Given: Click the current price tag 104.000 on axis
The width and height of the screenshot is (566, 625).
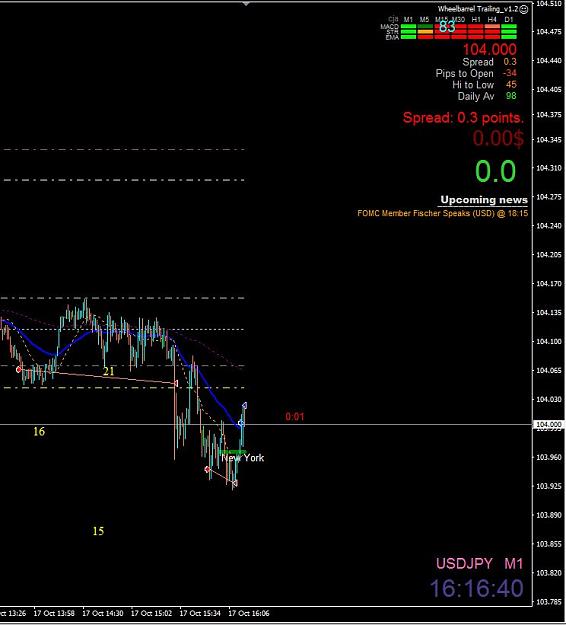Looking at the screenshot, I should tap(548, 425).
